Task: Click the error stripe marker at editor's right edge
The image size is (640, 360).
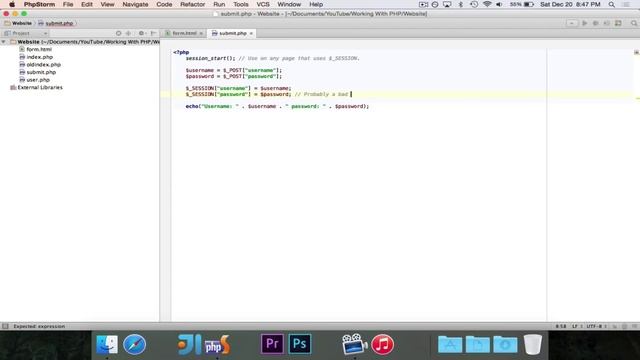Action: pos(638,98)
